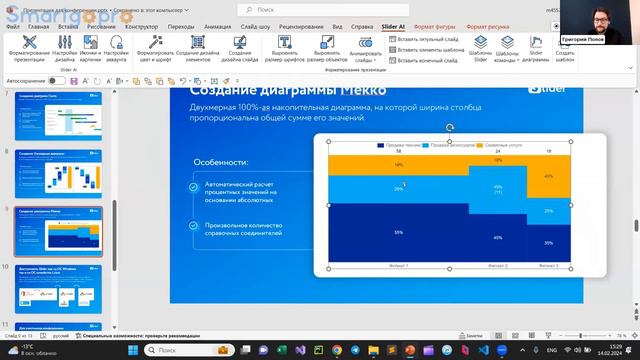Launch Создание дизайна слайда
This screenshot has height=360, width=640.
coord(240,48)
